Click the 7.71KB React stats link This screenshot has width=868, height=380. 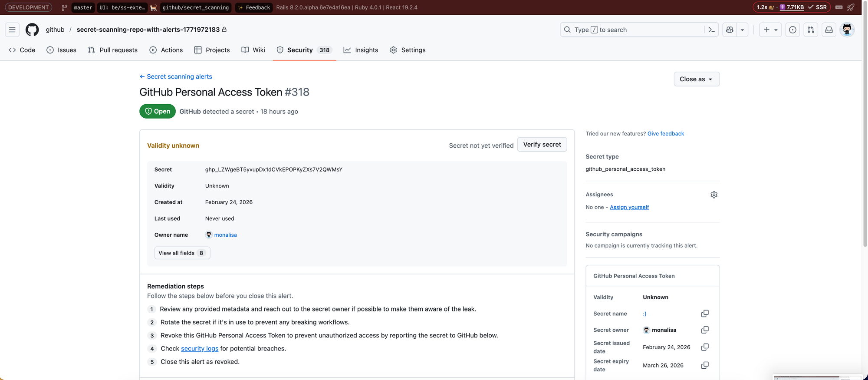click(792, 7)
